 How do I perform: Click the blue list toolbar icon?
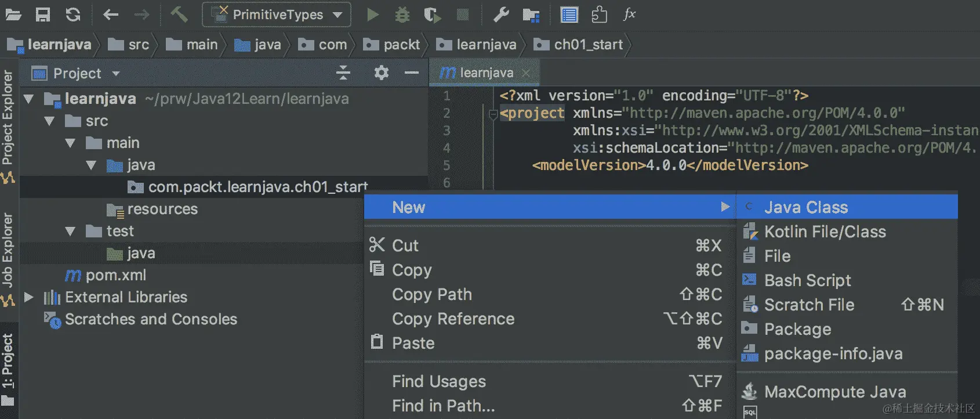click(569, 15)
